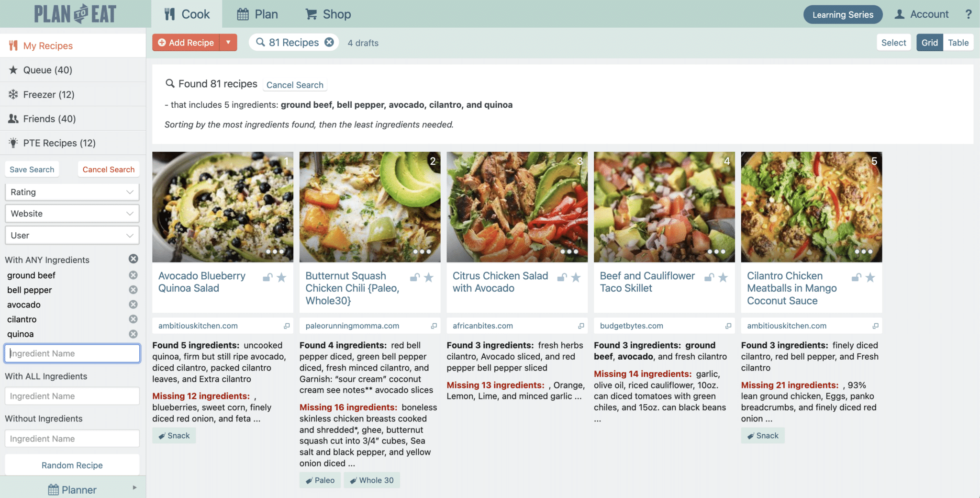Viewport: 980px width, 498px height.
Task: Expand the Rating filter dropdown
Action: [x=72, y=192]
